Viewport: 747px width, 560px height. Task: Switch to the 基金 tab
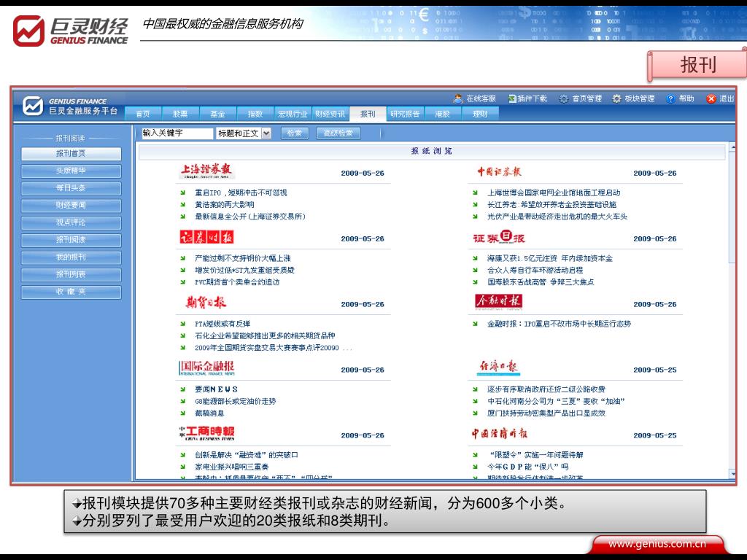point(217,114)
